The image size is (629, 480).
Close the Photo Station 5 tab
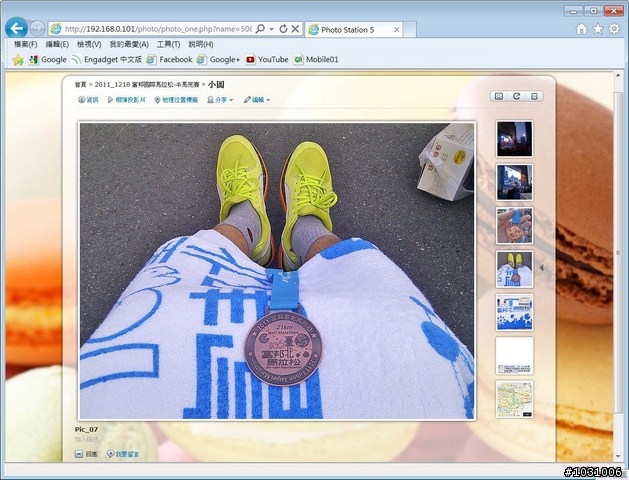click(396, 30)
